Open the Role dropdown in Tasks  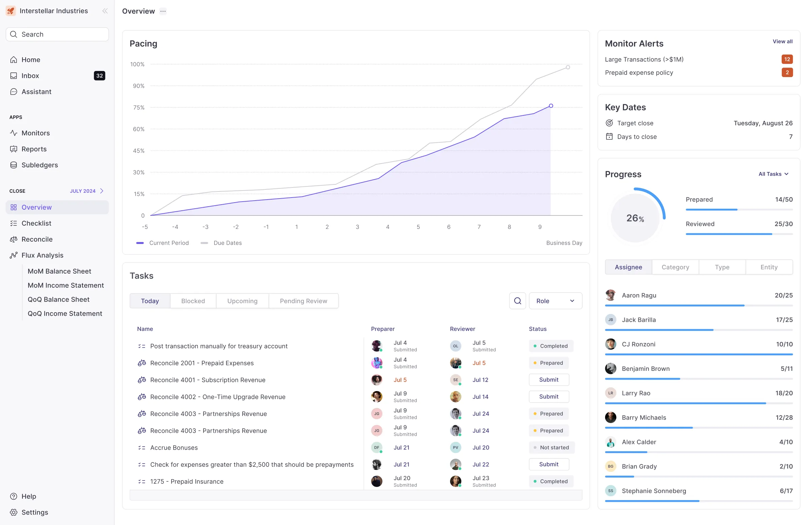coord(555,301)
